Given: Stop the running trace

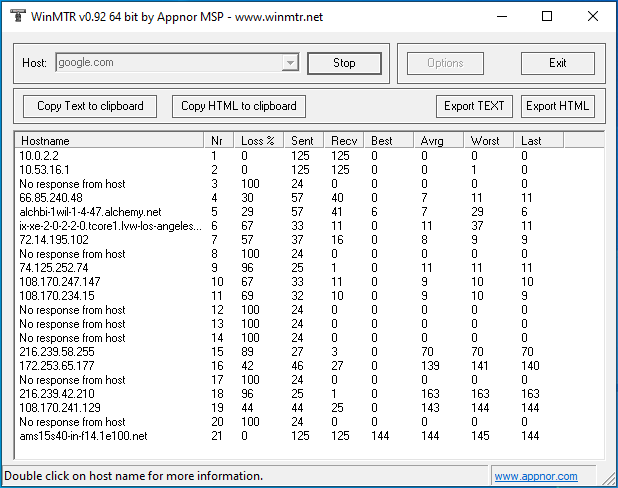Looking at the screenshot, I should [344, 63].
